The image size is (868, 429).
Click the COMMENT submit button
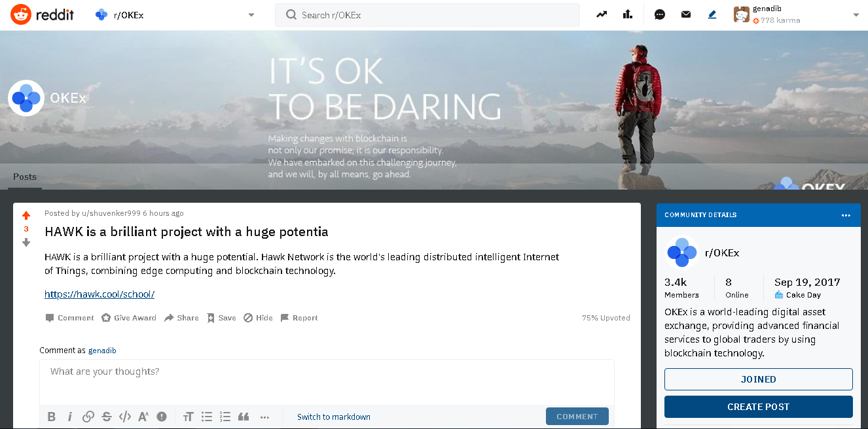click(577, 417)
